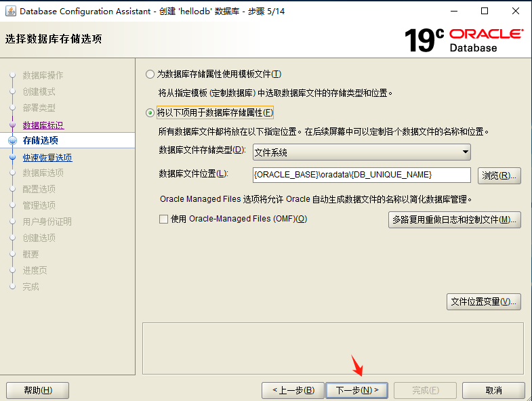Open 多路复用重做日志和控制文件 dialog

[x=454, y=220]
